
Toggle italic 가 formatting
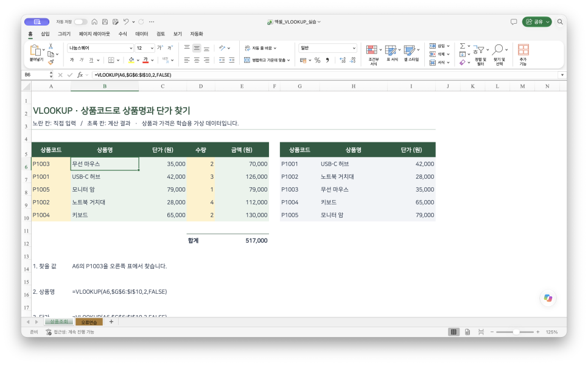click(x=82, y=60)
